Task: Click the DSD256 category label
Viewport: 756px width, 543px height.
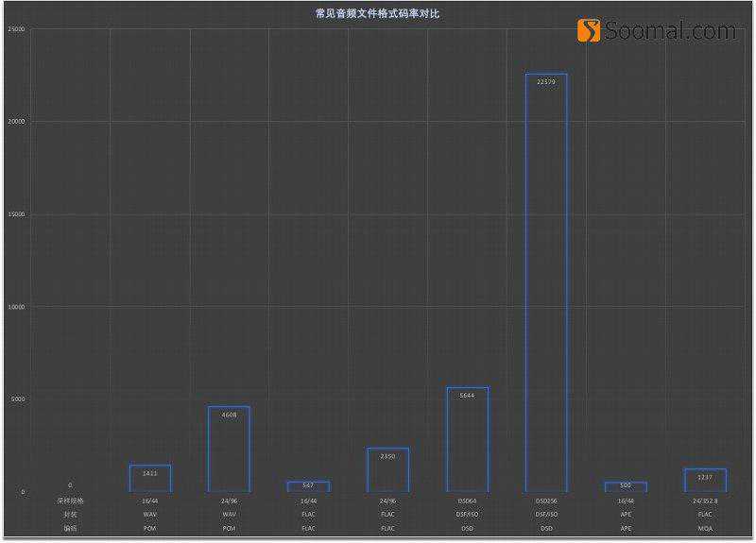Action: (x=546, y=501)
